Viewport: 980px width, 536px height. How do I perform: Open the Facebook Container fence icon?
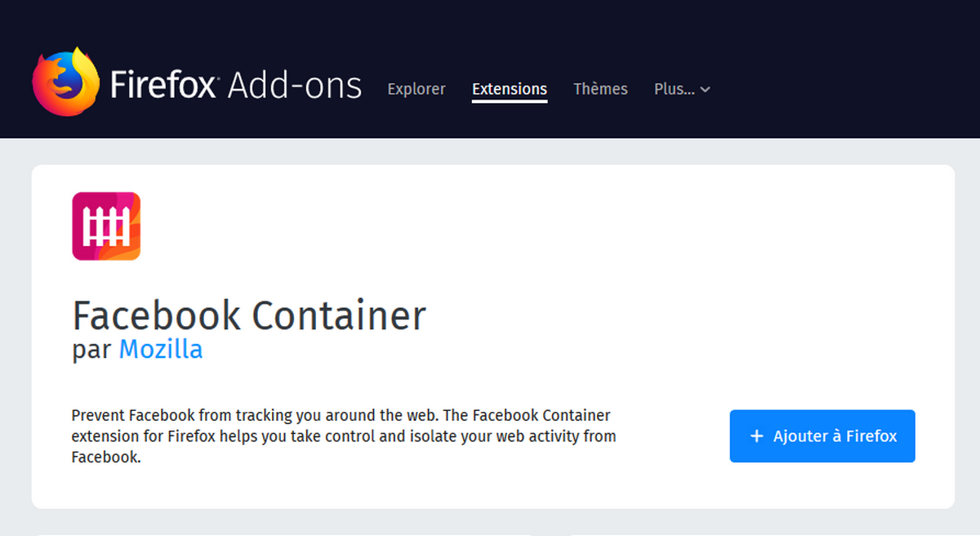click(106, 226)
